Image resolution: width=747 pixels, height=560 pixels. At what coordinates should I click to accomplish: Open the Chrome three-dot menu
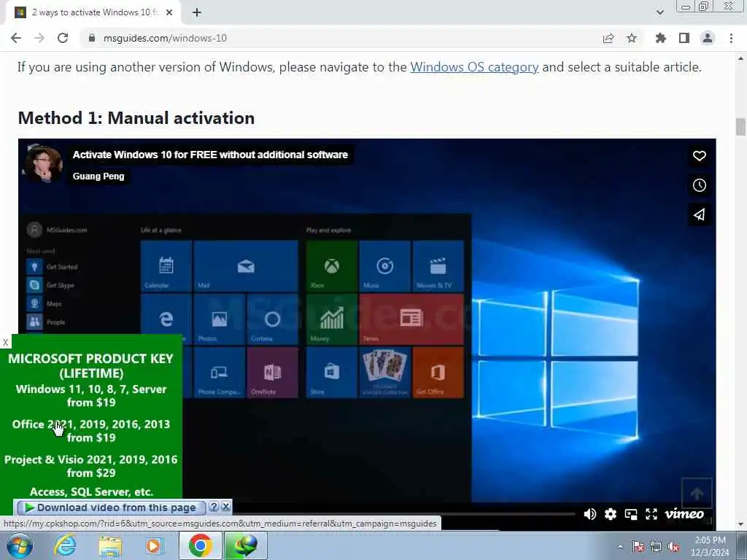coord(731,38)
